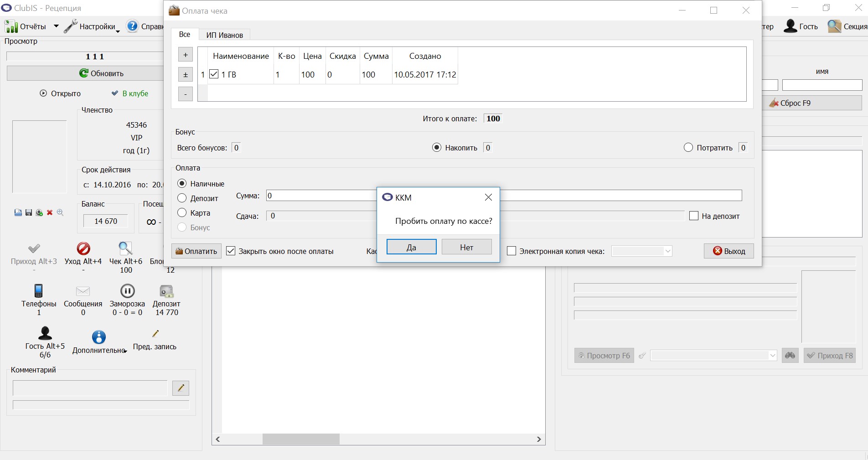Click the scrollbar right arrow
868x460 pixels.
pos(539,439)
